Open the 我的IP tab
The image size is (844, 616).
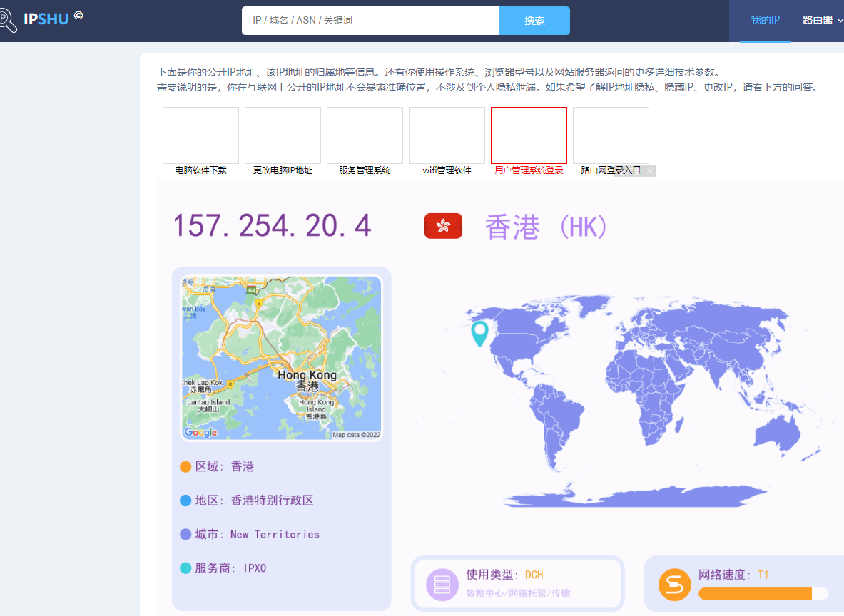[765, 21]
